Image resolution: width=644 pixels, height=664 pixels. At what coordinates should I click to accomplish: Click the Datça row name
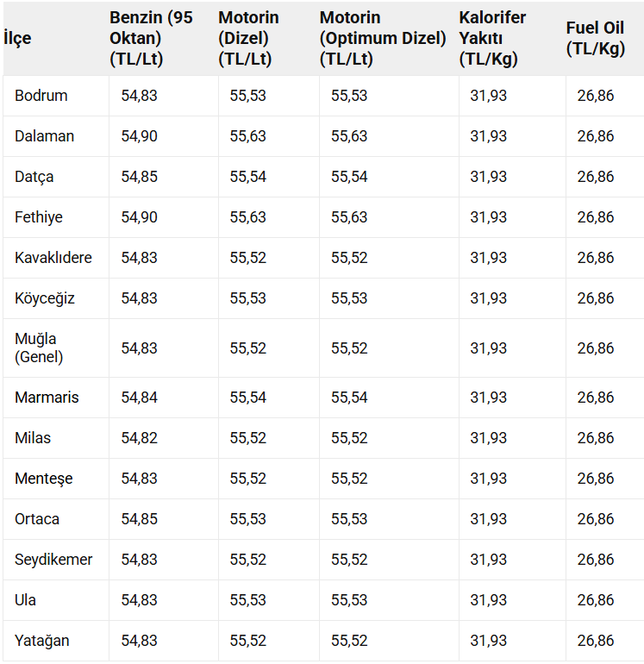coord(34,177)
